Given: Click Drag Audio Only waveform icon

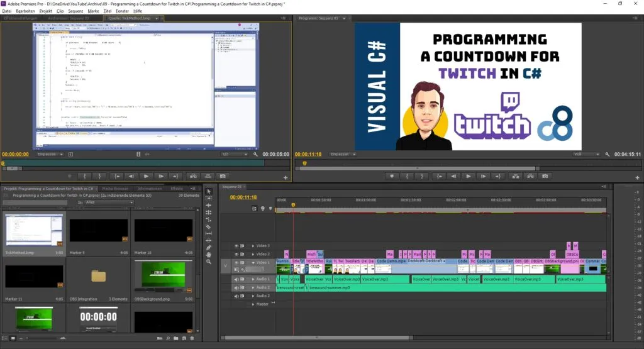Looking at the screenshot, I should (147, 155).
